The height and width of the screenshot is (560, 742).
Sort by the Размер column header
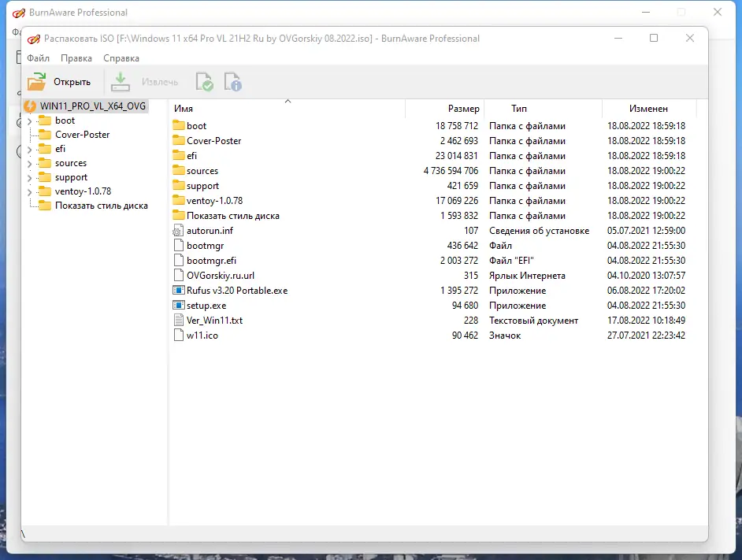(445, 109)
